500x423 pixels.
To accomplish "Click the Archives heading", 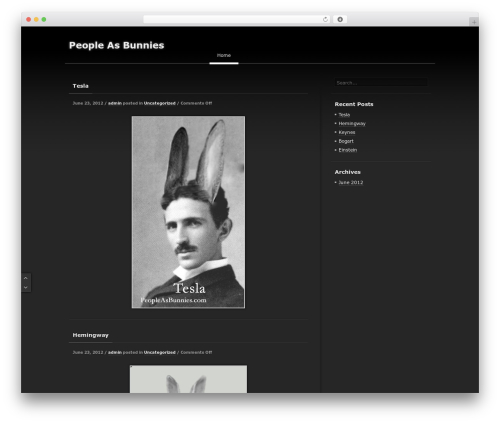I will [x=347, y=172].
